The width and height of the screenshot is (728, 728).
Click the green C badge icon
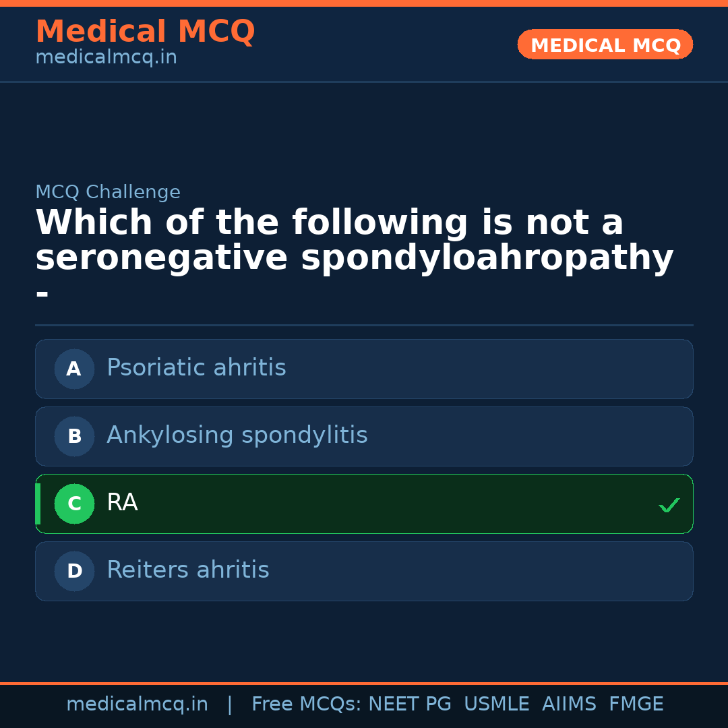74,504
